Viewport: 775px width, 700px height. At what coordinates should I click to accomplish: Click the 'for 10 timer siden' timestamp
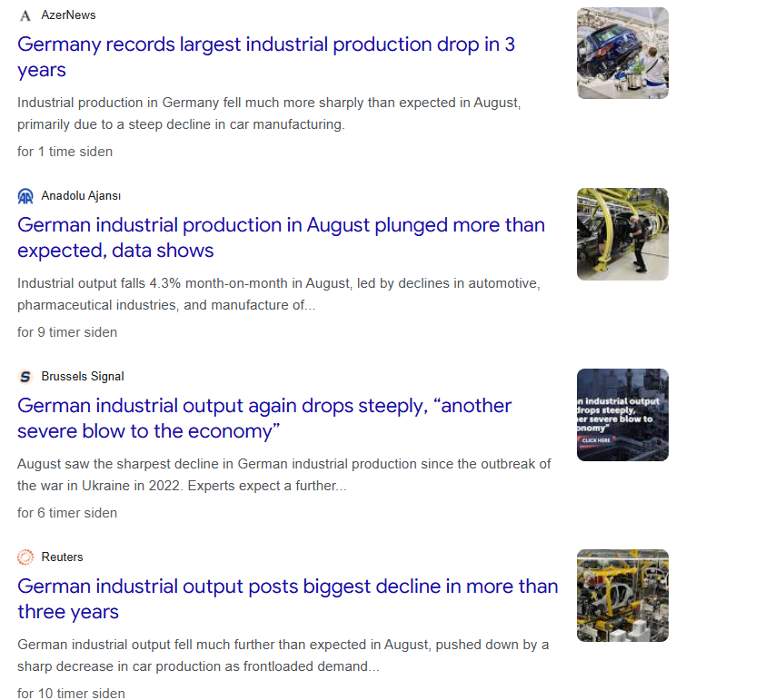coord(71,694)
